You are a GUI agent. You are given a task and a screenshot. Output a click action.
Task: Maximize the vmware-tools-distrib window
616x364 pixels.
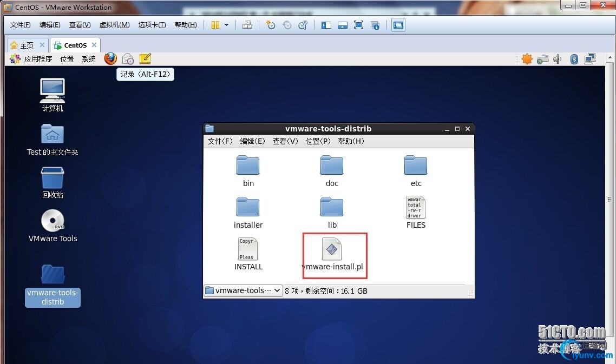point(457,129)
